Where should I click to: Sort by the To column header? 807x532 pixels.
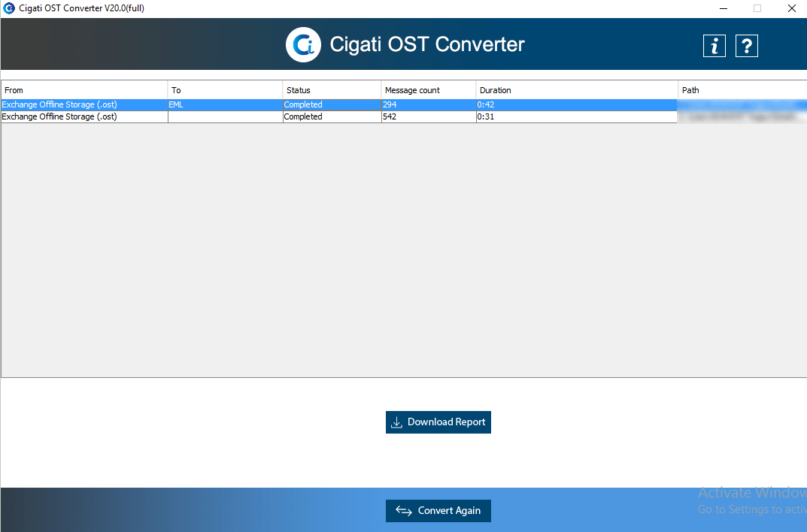coord(226,90)
